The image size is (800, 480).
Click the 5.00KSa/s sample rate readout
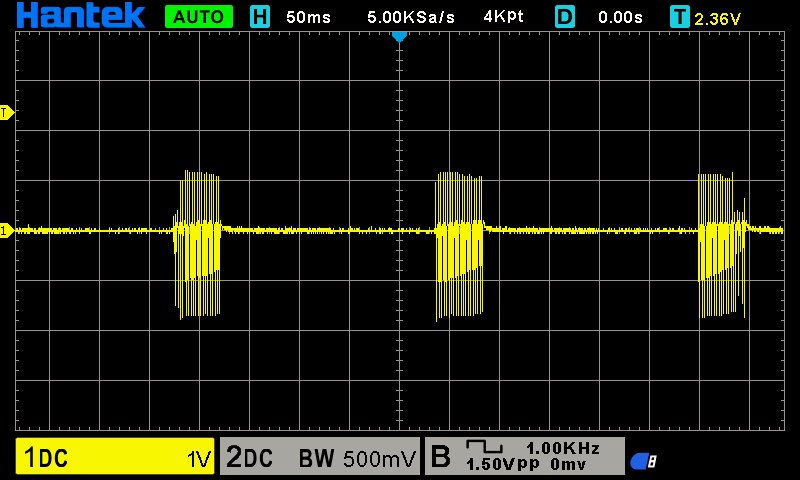[411, 17]
